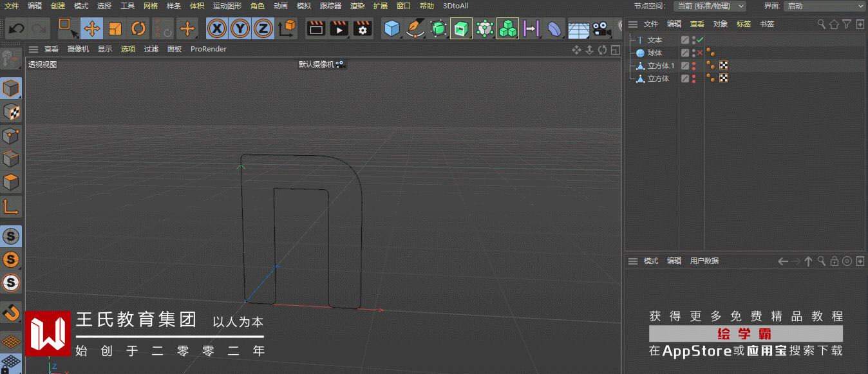Activate the Scale tool

(115, 28)
